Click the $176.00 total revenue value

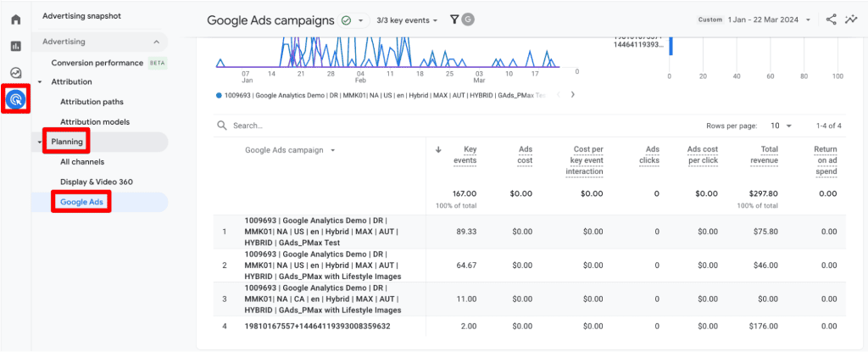pos(764,326)
